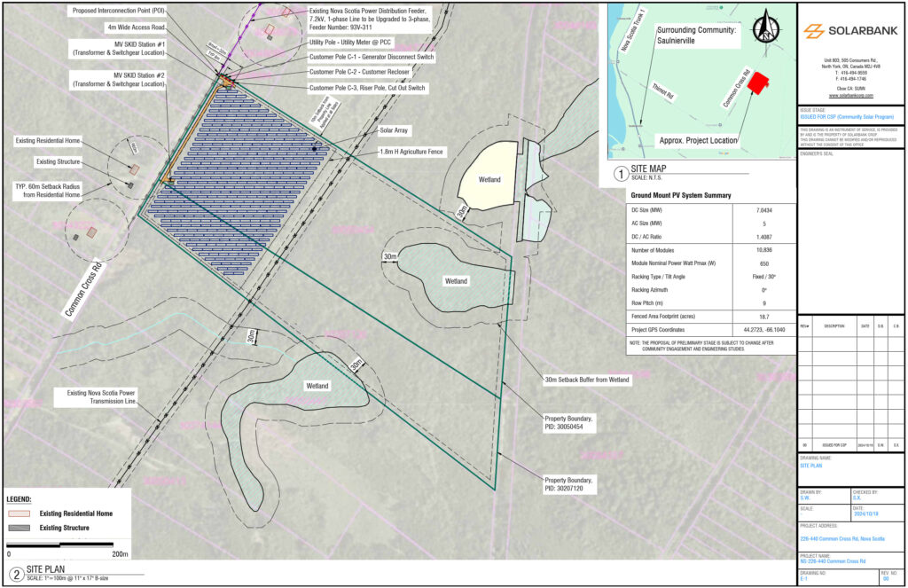
Task: Click the LEGEND: heading
Action: [x=20, y=499]
